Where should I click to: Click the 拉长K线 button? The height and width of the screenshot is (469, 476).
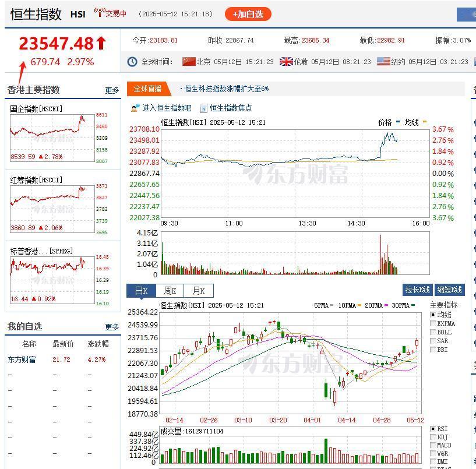click(417, 290)
